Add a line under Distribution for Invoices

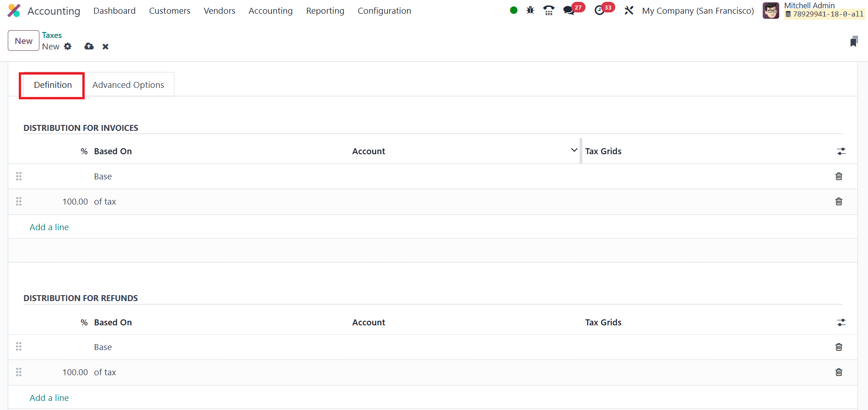(x=49, y=227)
